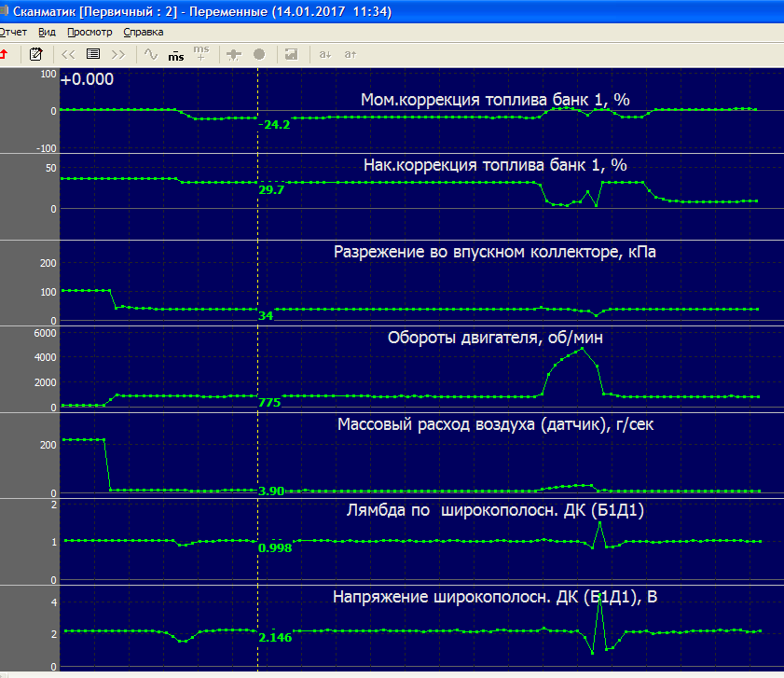Click the 29.7 cursor value label
The image size is (784, 678).
tap(271, 189)
